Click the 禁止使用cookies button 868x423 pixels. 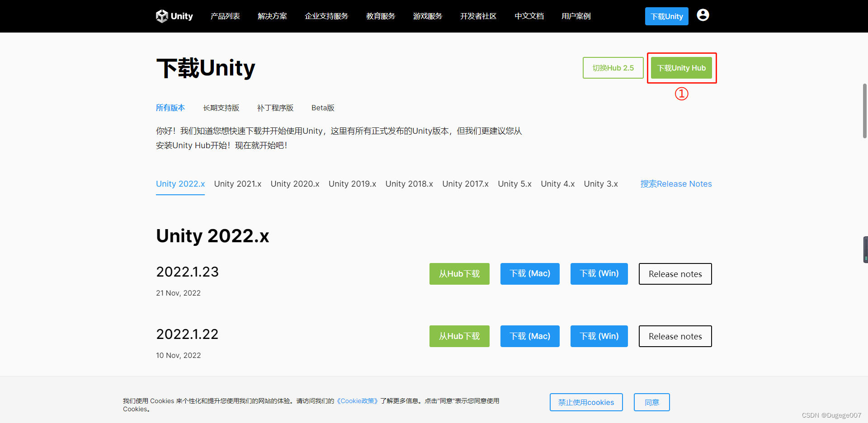tap(586, 402)
